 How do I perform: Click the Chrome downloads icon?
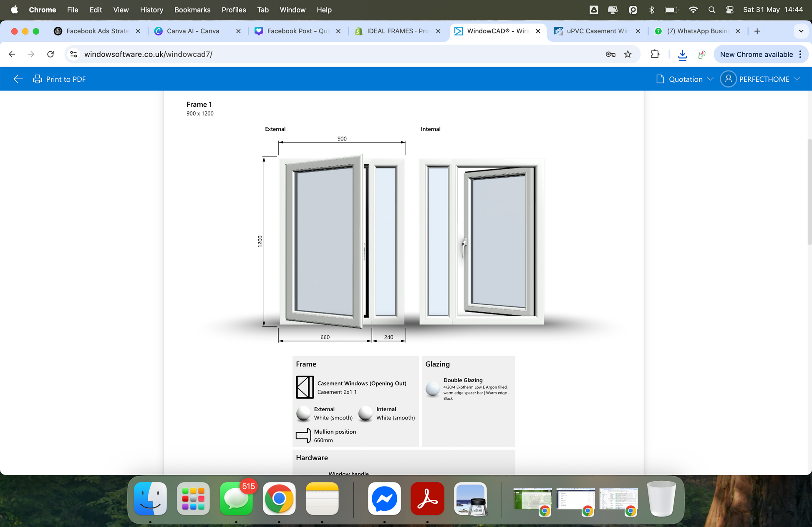(x=682, y=55)
